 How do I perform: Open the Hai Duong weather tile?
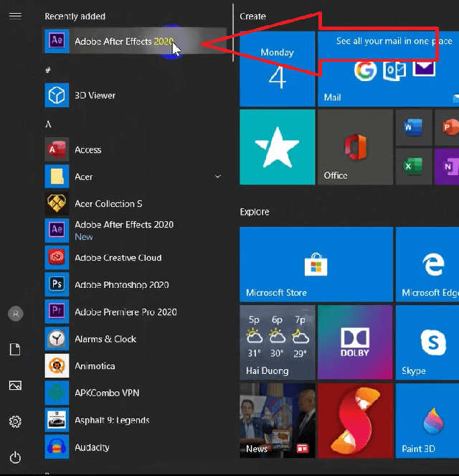pyautogui.click(x=277, y=342)
